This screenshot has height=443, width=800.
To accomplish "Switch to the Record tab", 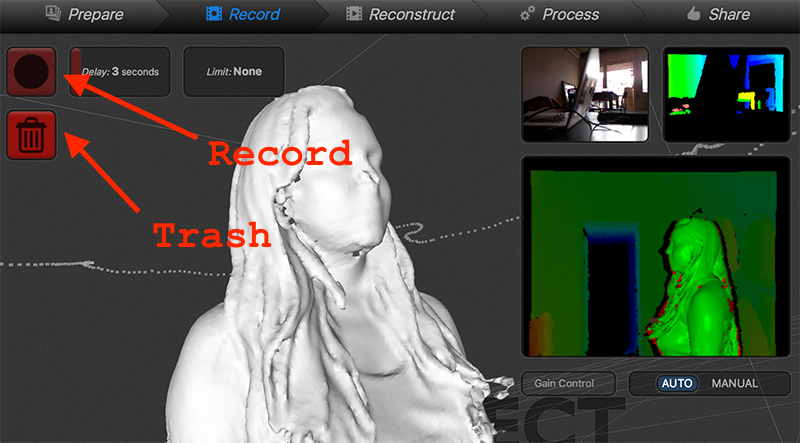I will (x=243, y=14).
